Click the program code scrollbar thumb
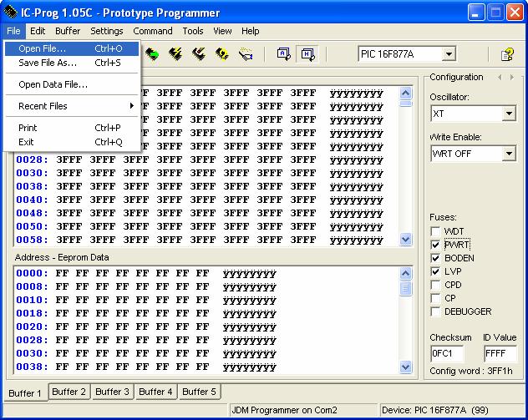 [x=406, y=104]
